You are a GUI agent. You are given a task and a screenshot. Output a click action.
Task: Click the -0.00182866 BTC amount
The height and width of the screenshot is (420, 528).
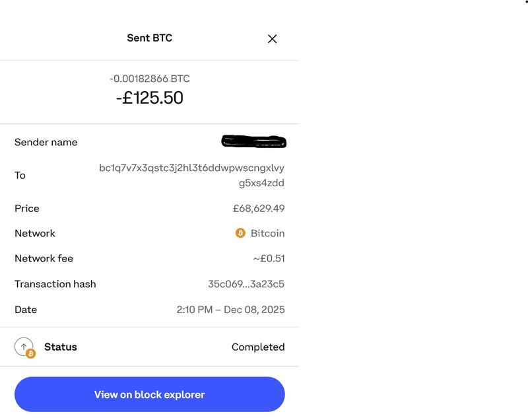150,79
